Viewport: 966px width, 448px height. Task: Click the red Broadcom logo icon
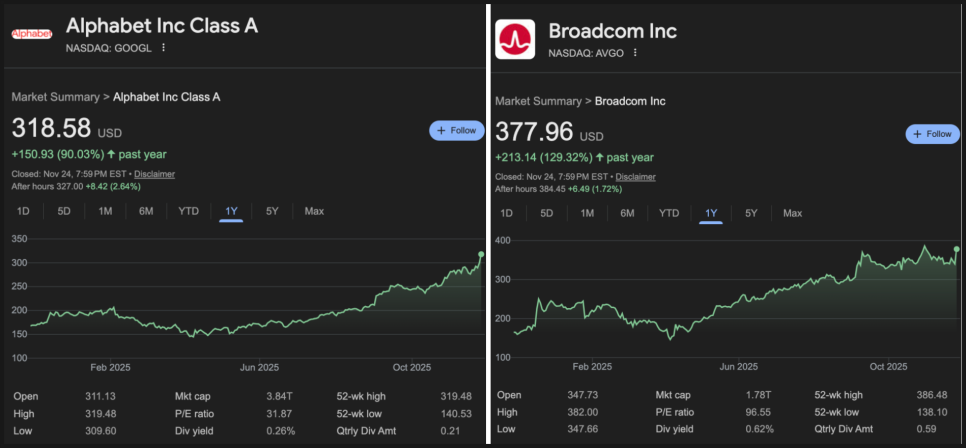pyautogui.click(x=515, y=39)
